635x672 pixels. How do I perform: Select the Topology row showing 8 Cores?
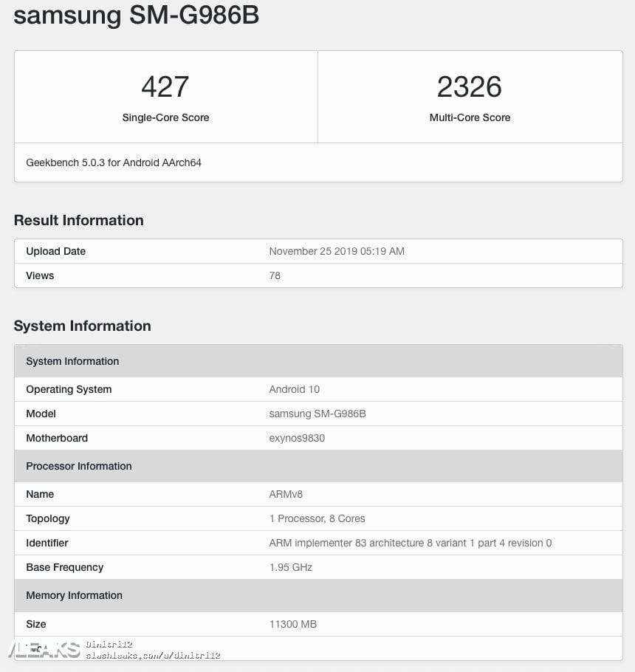(317, 518)
